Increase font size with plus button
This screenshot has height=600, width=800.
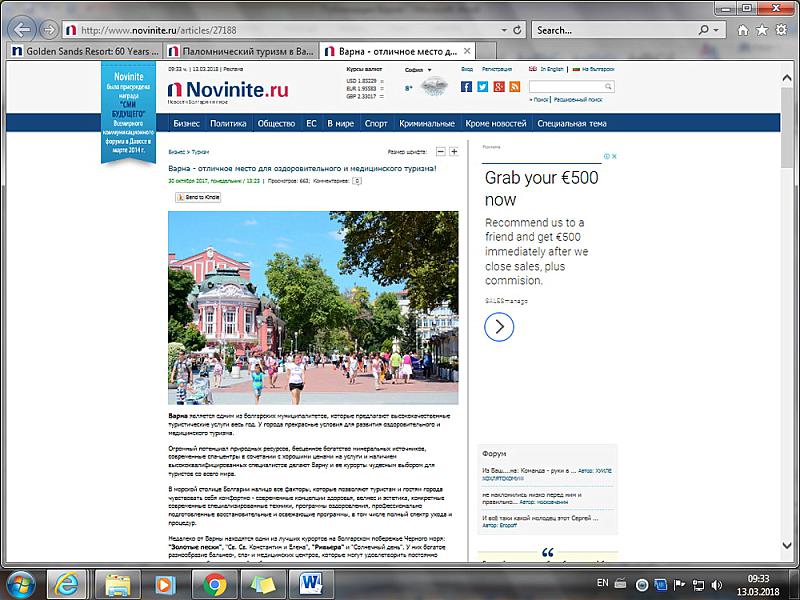pos(454,151)
